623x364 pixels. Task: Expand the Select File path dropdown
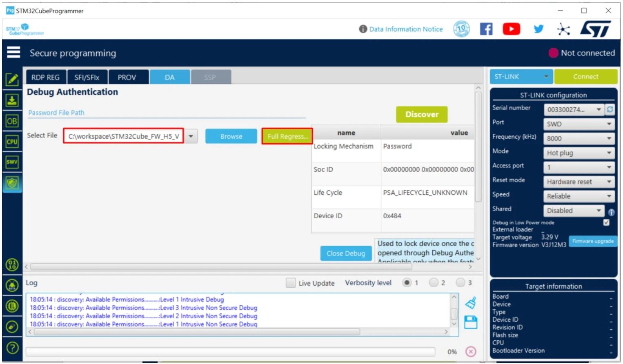click(x=191, y=136)
